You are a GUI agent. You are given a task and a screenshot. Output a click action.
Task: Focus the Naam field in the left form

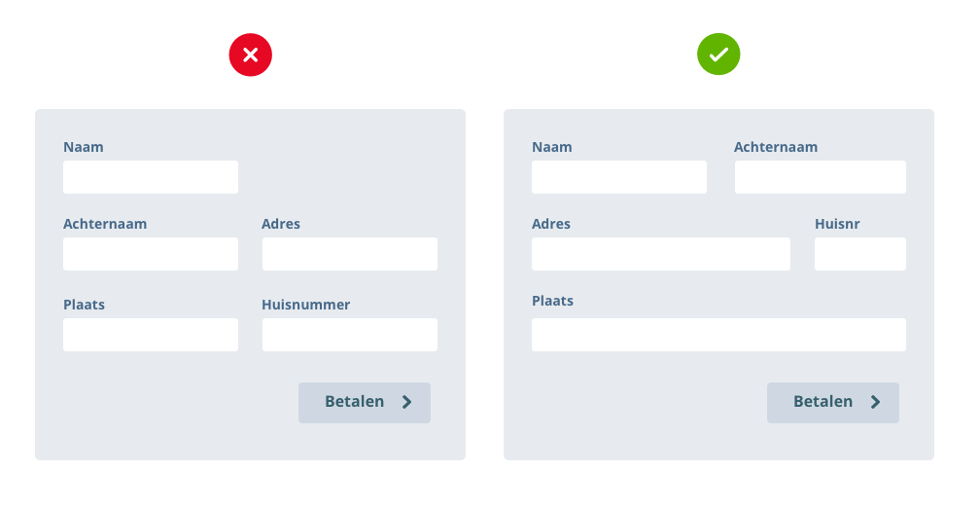151,177
